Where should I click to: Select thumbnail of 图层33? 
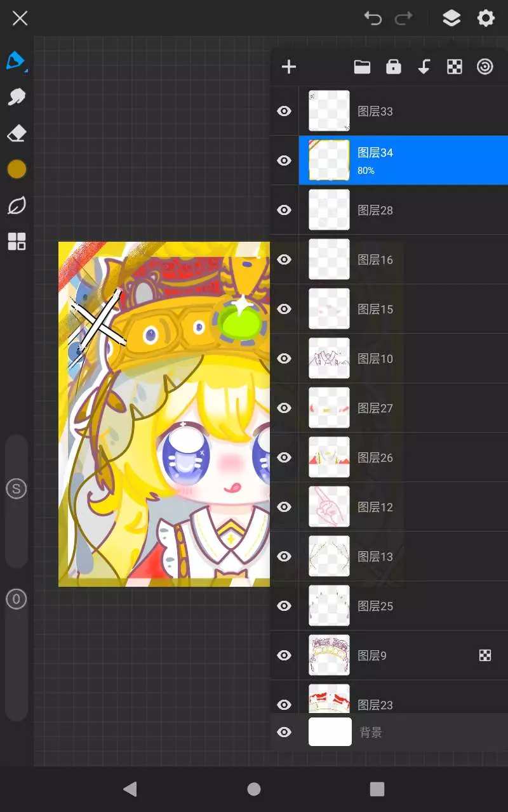(x=329, y=111)
